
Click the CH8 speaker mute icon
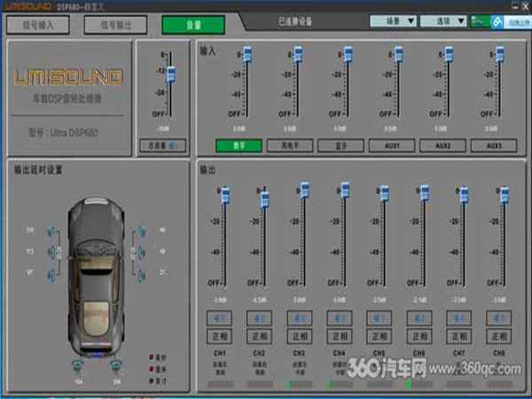[x=497, y=317]
